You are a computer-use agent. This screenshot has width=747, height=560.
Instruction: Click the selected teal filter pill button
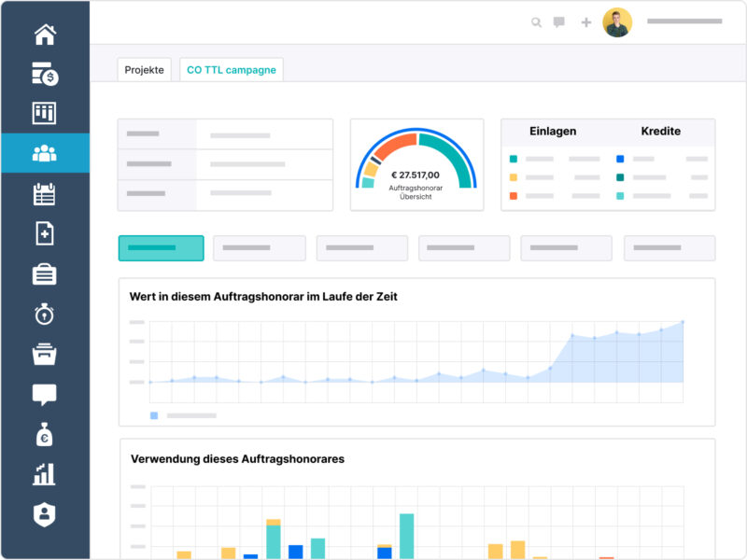coord(161,247)
